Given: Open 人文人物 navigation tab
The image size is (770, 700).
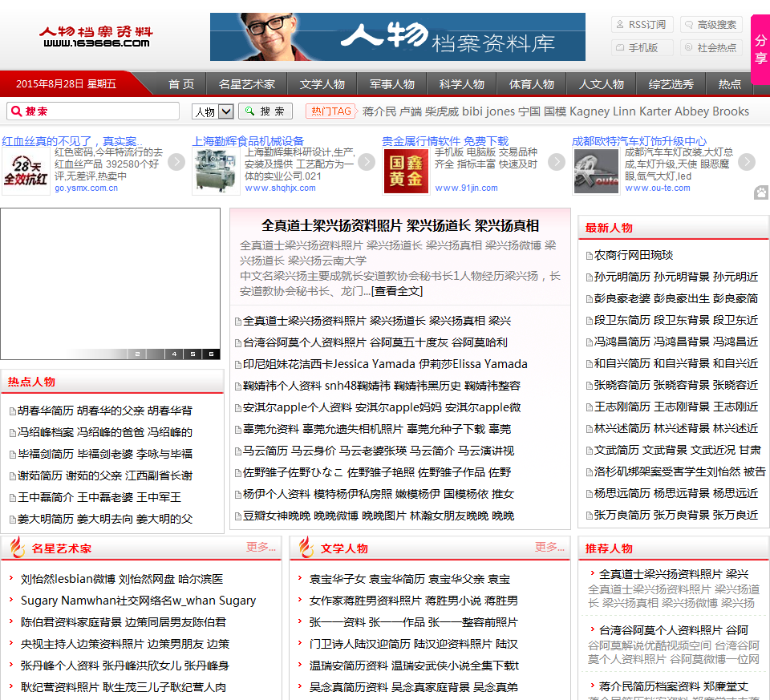Looking at the screenshot, I should tap(601, 84).
